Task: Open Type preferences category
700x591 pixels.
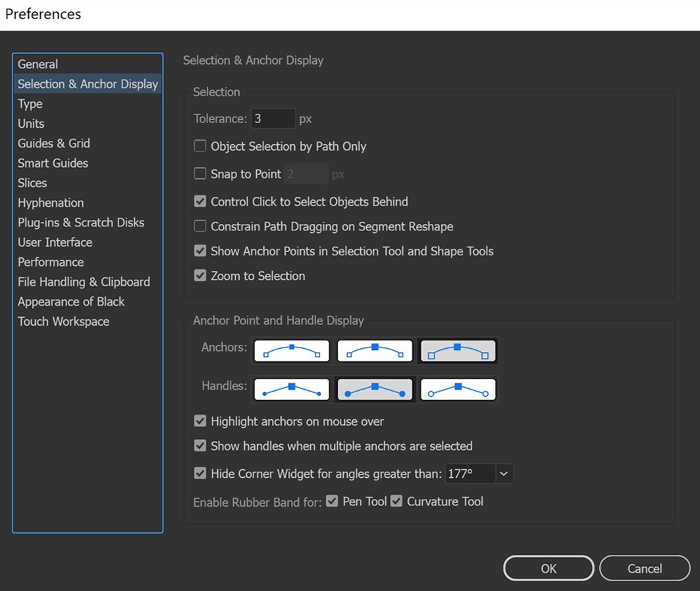Action: (88, 104)
